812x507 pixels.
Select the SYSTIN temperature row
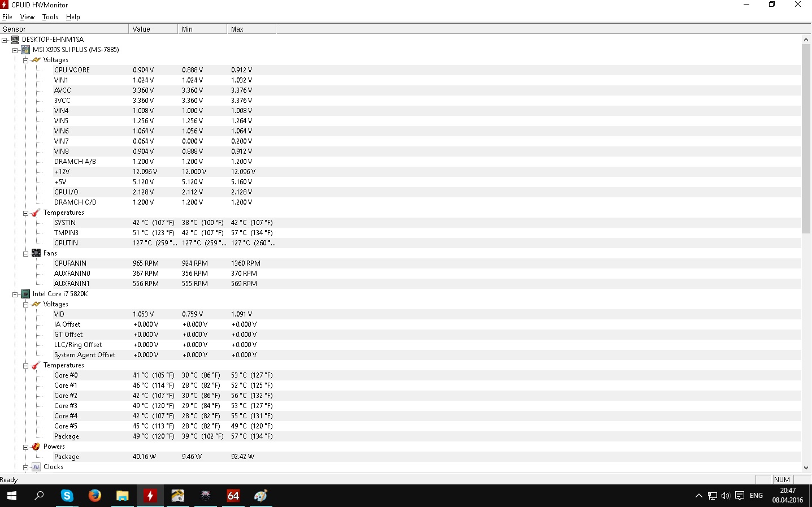pos(427,223)
